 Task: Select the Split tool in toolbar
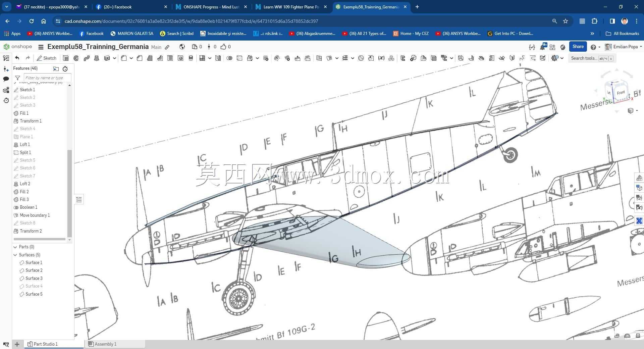[239, 58]
